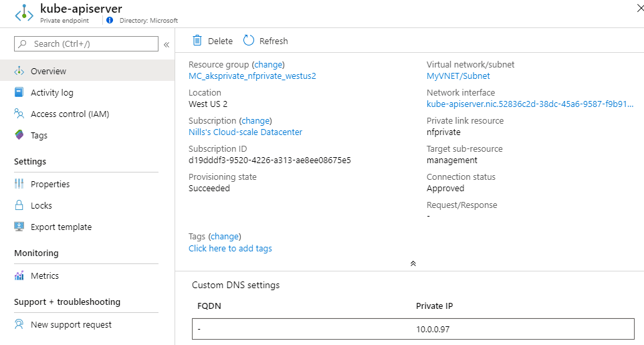The height and width of the screenshot is (345, 644).
Task: Click the Tags change link
Action: (x=225, y=237)
